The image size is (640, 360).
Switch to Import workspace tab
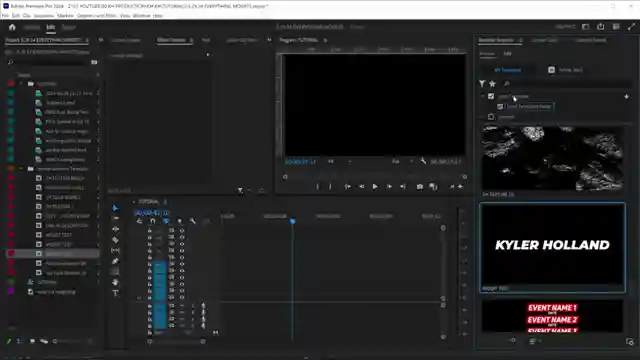tap(31, 27)
